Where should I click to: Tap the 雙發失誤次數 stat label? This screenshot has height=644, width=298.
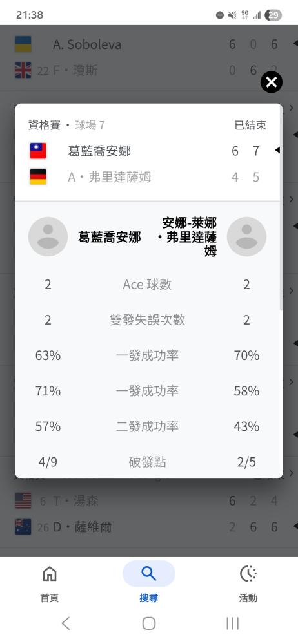click(147, 320)
